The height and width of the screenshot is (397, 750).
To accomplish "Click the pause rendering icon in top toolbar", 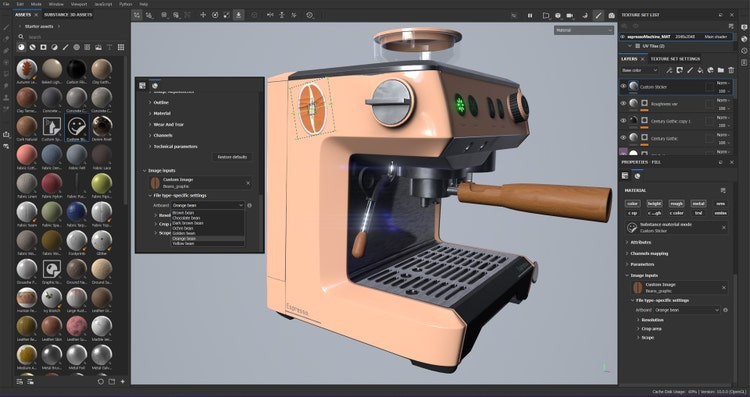I will point(530,15).
